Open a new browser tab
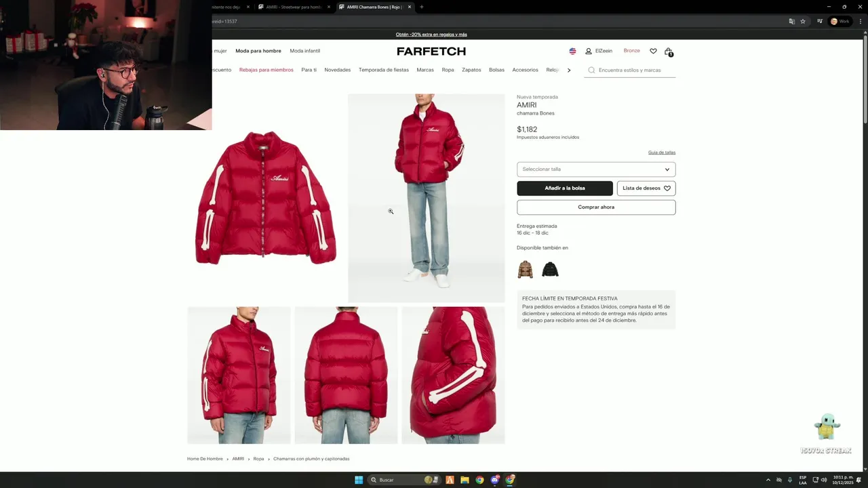Image resolution: width=868 pixels, height=488 pixels. tap(421, 7)
